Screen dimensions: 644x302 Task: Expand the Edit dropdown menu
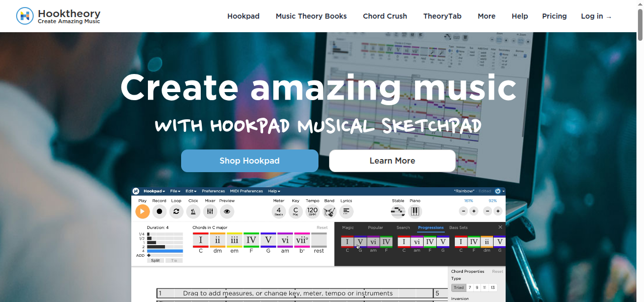191,191
